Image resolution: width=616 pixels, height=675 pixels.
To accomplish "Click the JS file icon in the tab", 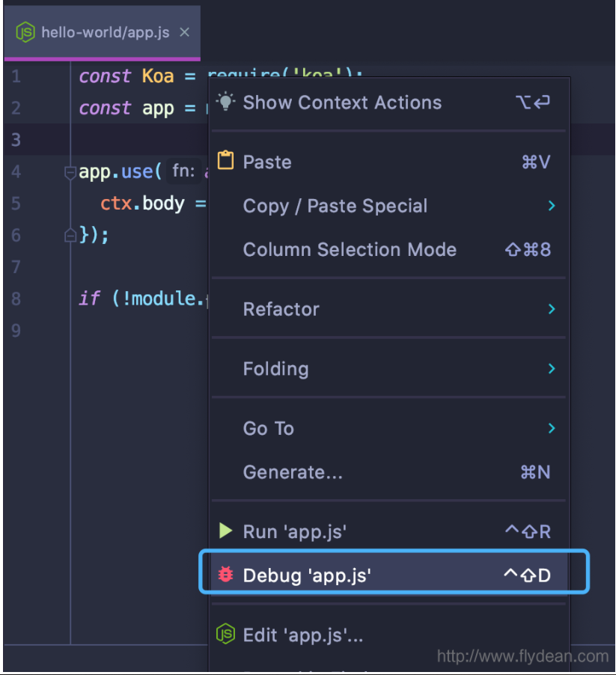I will 25,32.
